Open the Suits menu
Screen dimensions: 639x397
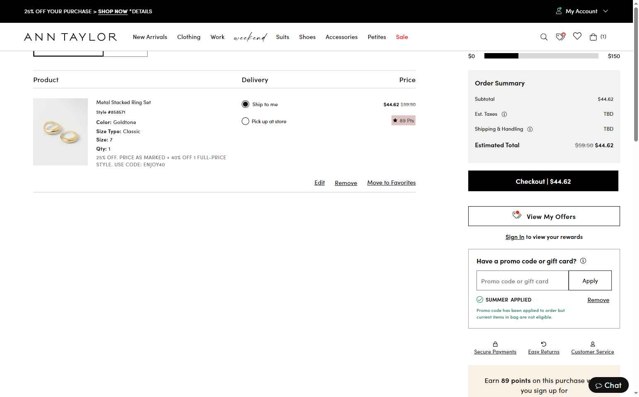click(282, 37)
